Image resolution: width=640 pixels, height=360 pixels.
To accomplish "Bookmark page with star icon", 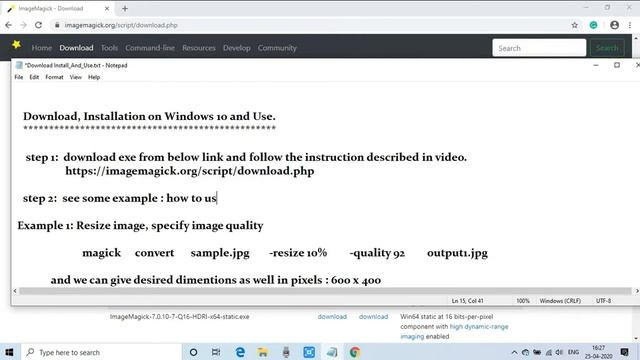I will pyautogui.click(x=575, y=25).
